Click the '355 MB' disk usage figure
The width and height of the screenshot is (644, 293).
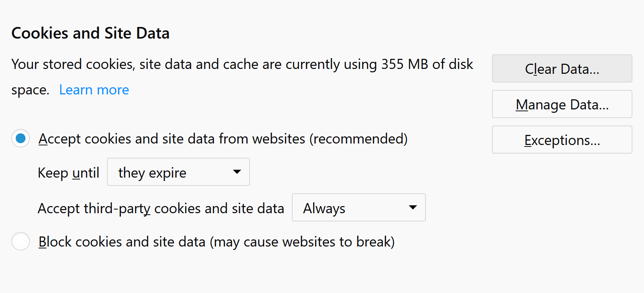point(405,64)
